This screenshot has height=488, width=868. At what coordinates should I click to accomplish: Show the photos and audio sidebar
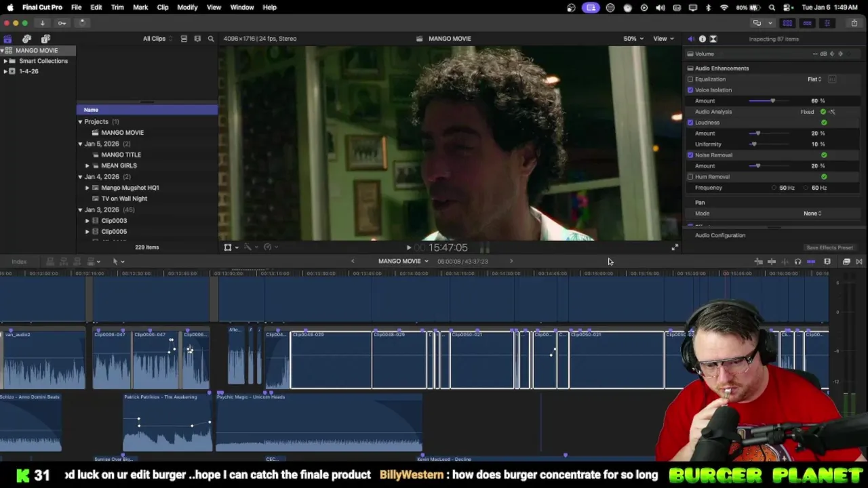coord(26,39)
